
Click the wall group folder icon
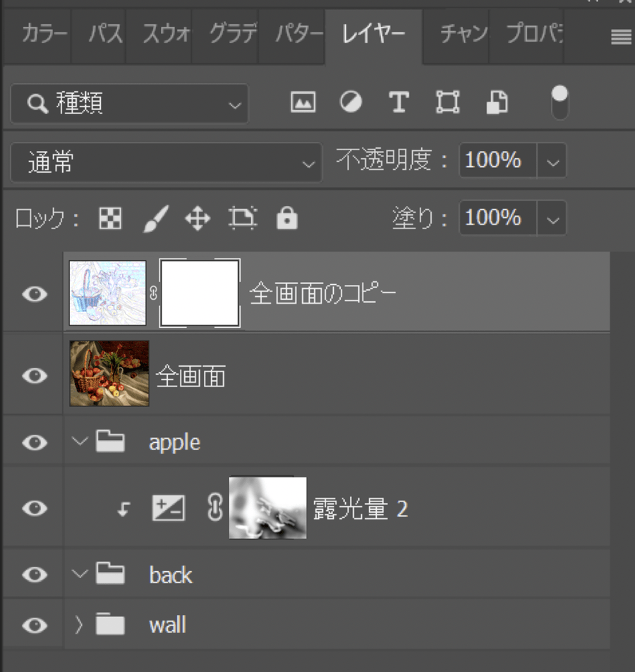(110, 624)
